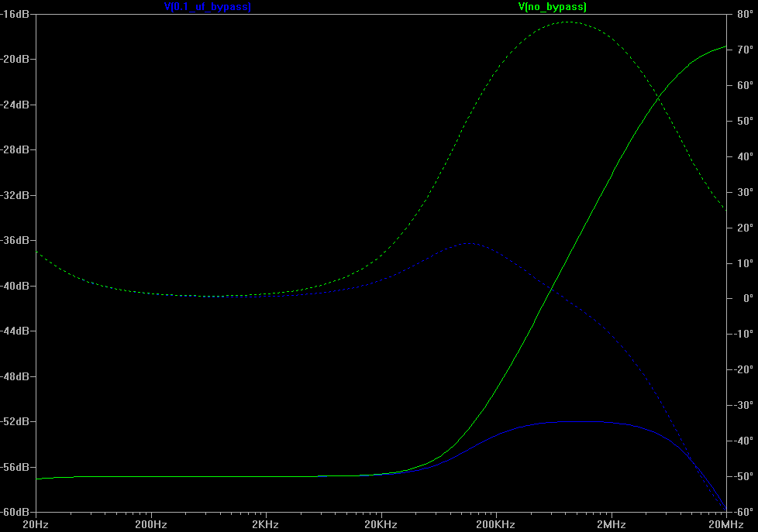Screen dimensions: 758x532
Task: Click the 2KHz frequency axis label
Action: [x=266, y=524]
